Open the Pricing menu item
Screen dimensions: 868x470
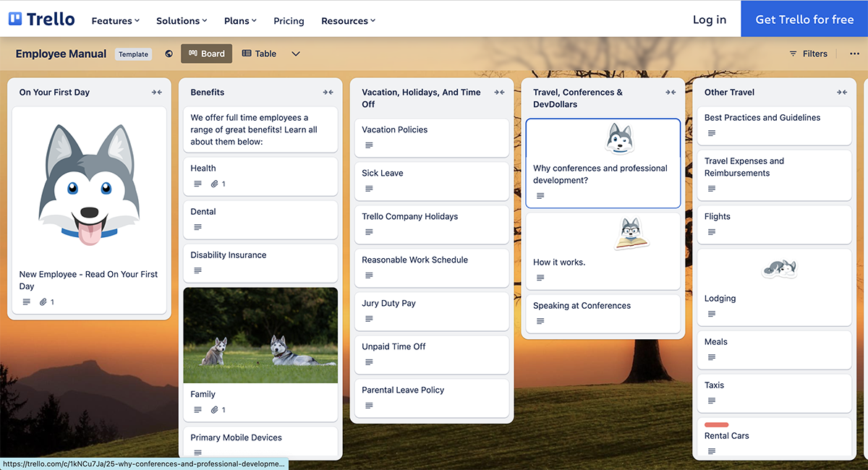pos(289,20)
